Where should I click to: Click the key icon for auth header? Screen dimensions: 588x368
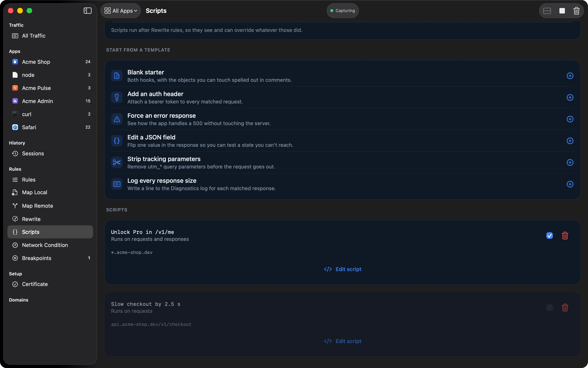tap(117, 98)
